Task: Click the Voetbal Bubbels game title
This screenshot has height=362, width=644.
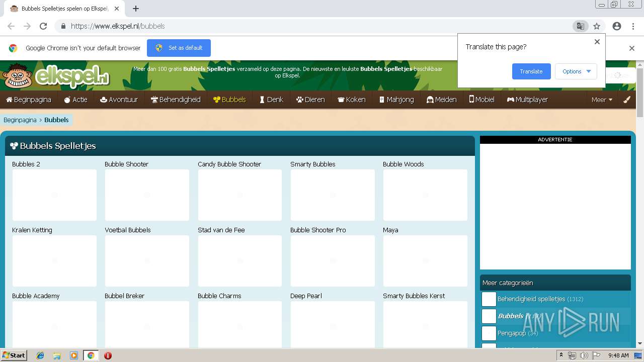Action: point(128,230)
